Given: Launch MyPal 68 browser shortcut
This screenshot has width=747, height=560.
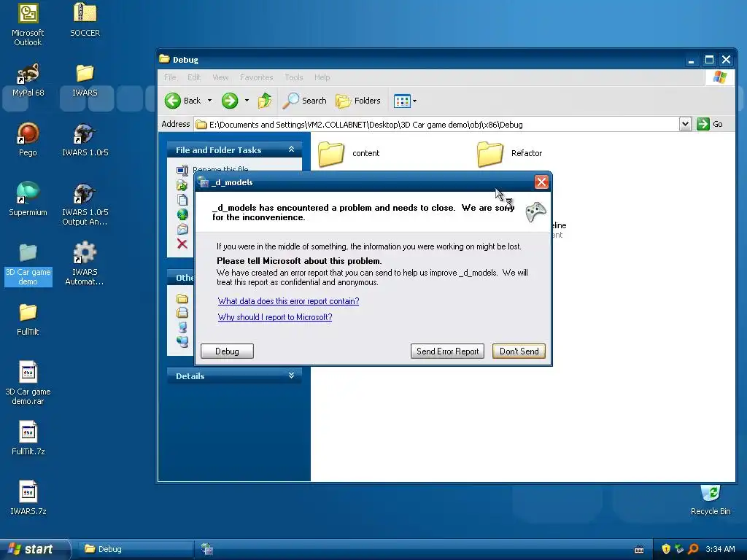Looking at the screenshot, I should (28, 79).
